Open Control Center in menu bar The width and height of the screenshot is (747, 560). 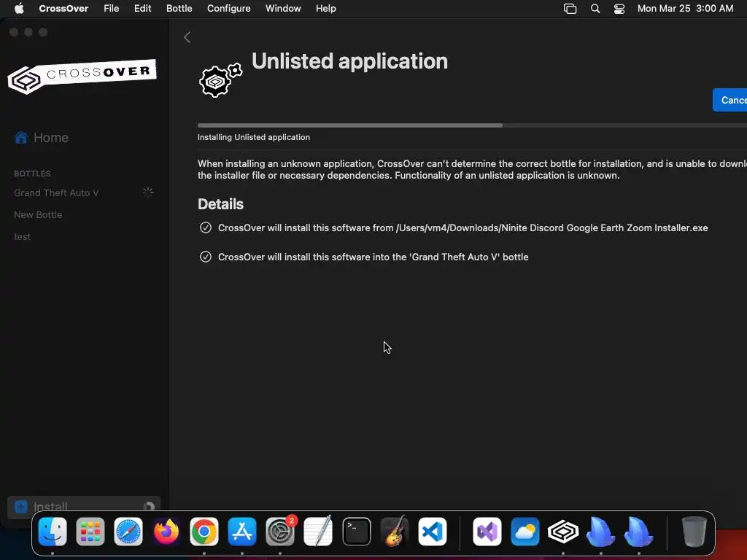[619, 9]
